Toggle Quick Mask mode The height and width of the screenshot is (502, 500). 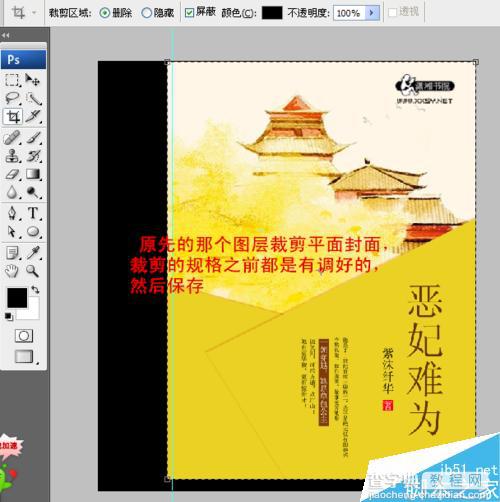24,336
